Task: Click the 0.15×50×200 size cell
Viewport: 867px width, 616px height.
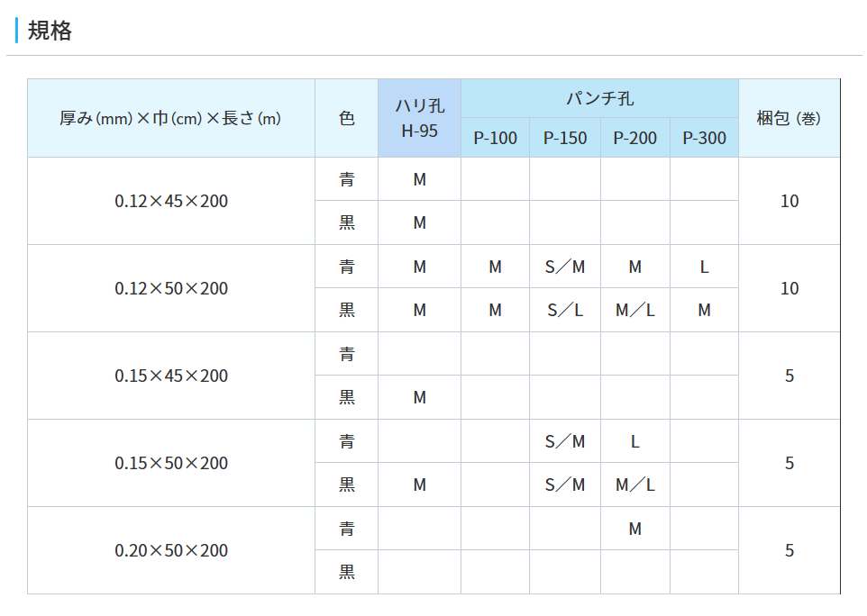Action: pyautogui.click(x=171, y=463)
